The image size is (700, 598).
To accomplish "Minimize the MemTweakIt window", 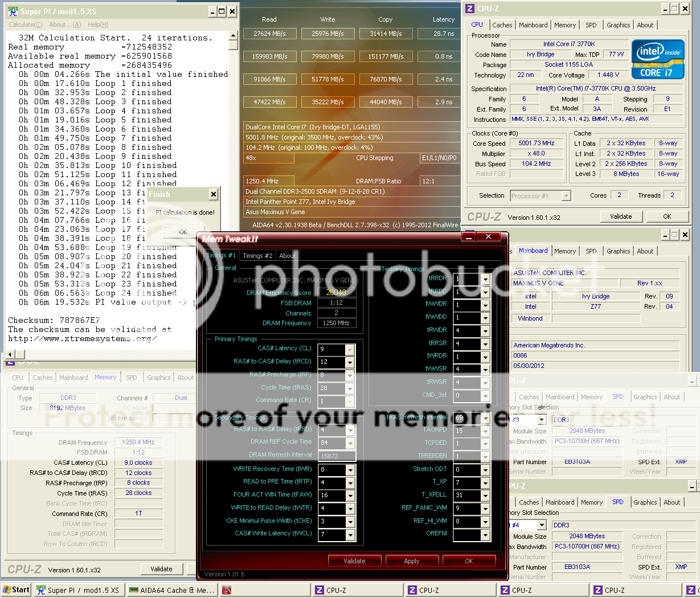I will coord(468,236).
